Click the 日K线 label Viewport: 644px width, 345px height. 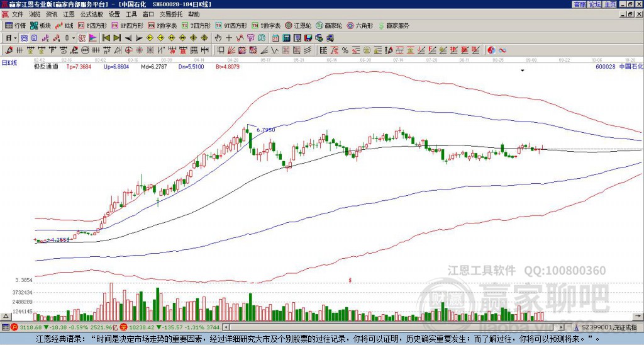9,63
